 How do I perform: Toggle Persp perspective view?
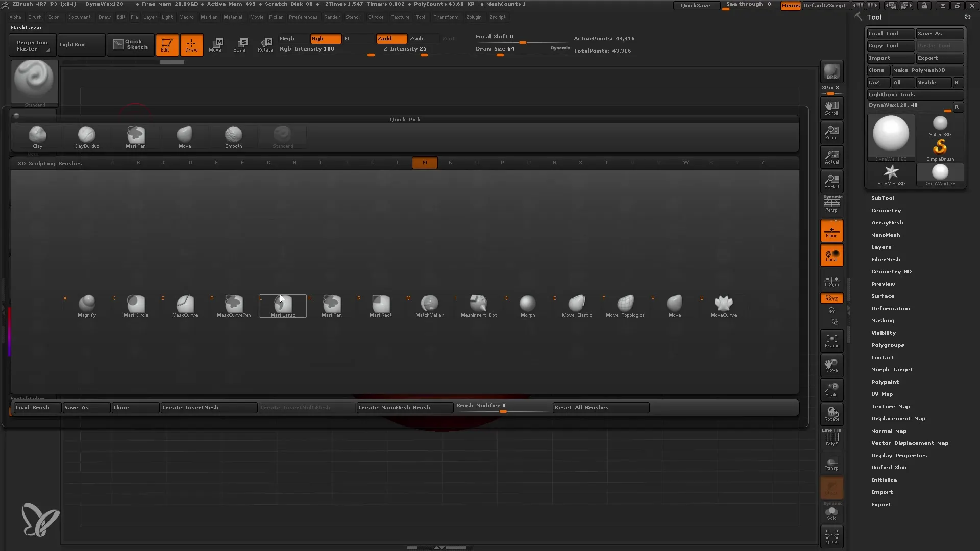[x=831, y=204]
